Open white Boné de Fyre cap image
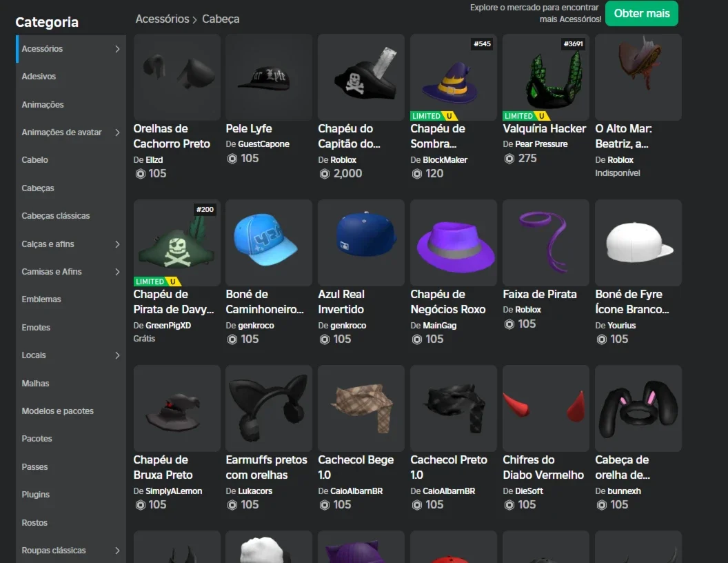 click(x=638, y=243)
